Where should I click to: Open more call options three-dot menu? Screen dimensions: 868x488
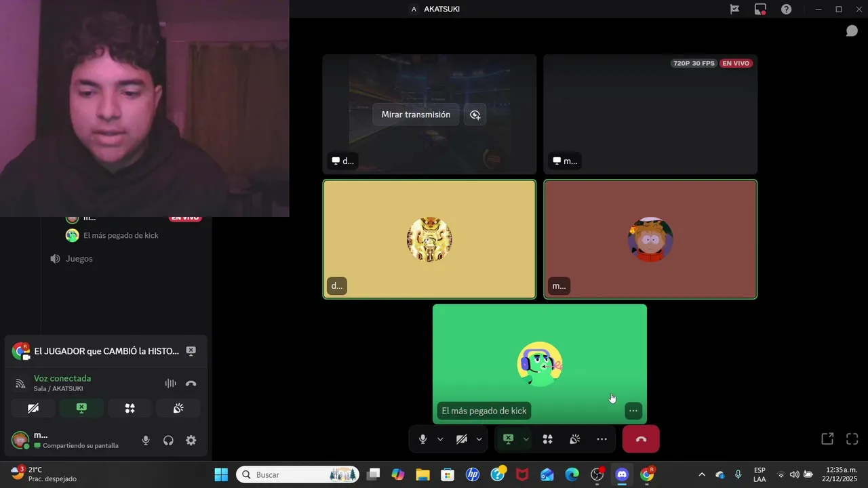[x=601, y=439]
